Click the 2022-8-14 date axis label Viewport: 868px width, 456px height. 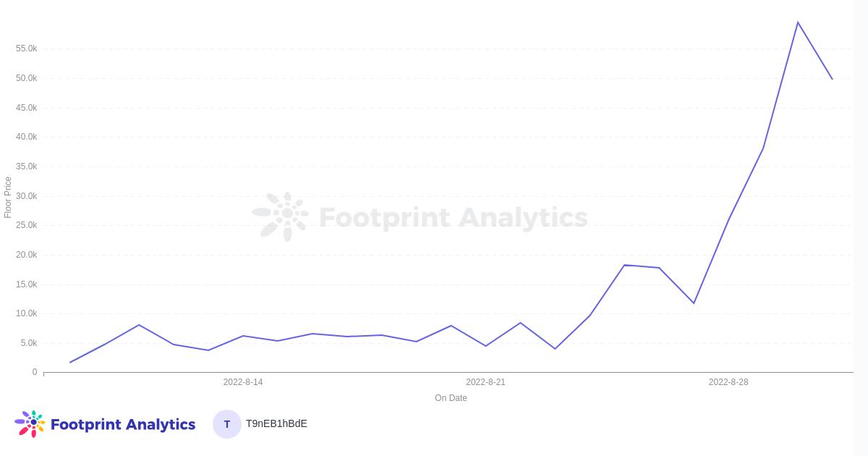243,382
